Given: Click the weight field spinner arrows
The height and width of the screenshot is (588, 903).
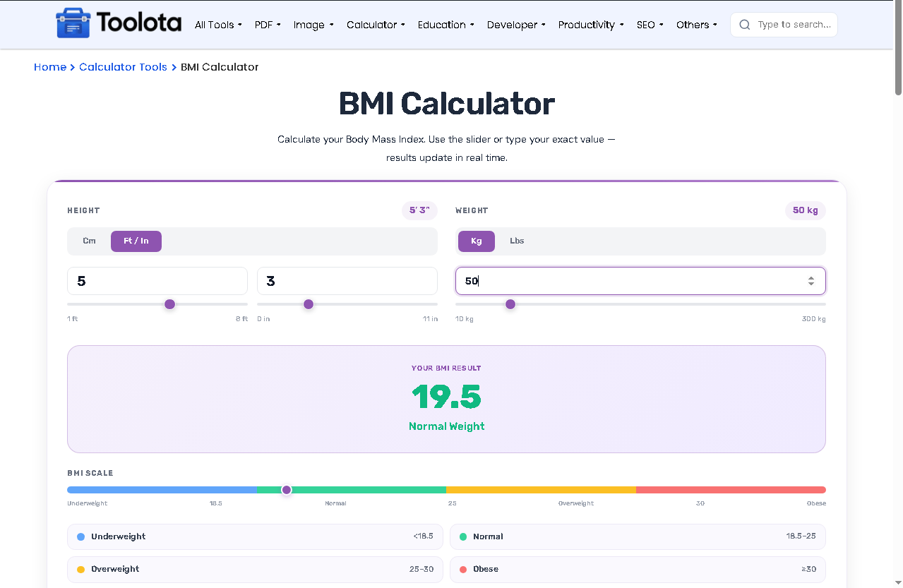Looking at the screenshot, I should pos(811,281).
